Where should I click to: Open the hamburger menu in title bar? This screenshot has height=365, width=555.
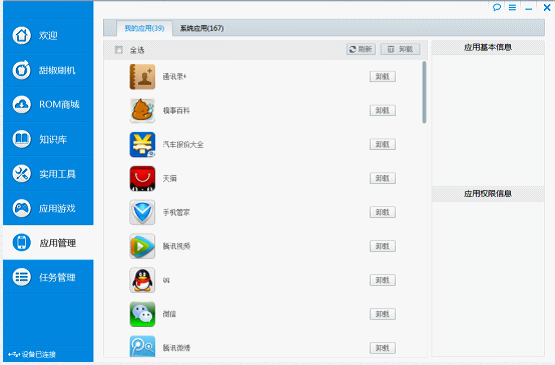(x=512, y=7)
